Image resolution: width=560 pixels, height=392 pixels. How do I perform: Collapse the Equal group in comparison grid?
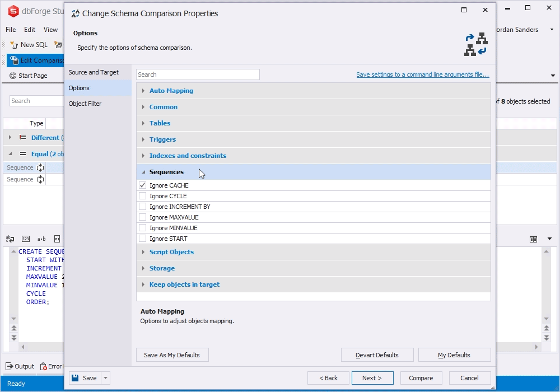[10, 154]
